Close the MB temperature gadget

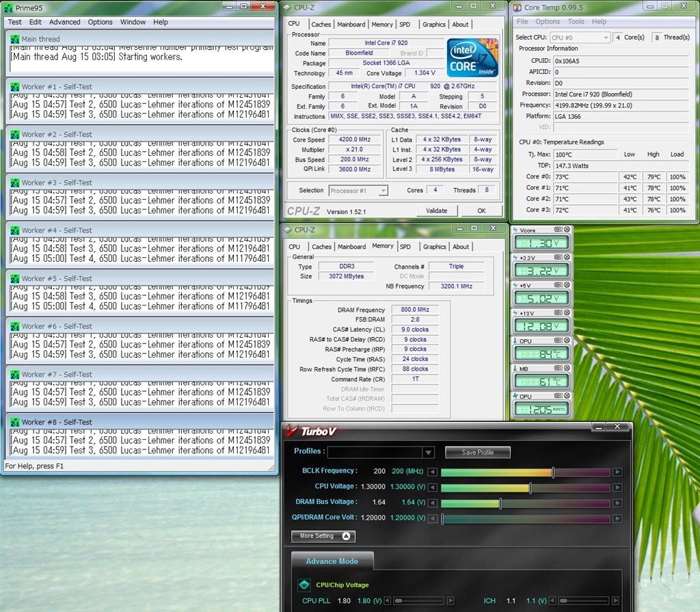click(566, 369)
